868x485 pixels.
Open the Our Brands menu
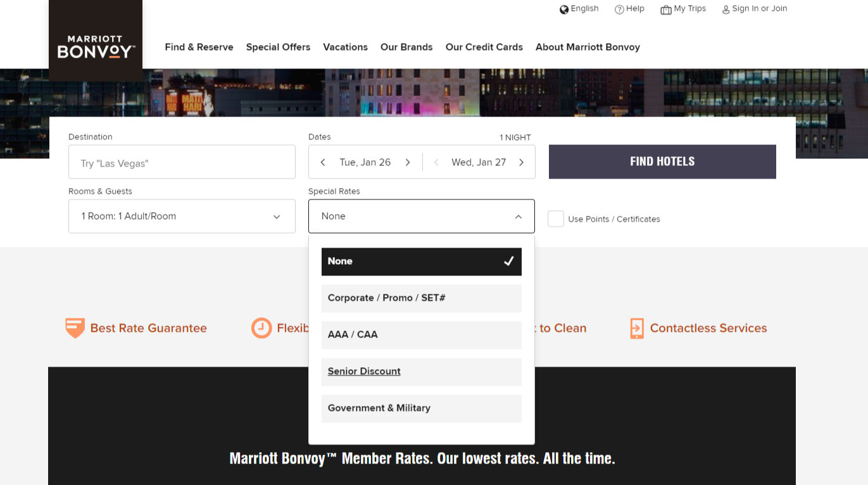click(x=406, y=47)
